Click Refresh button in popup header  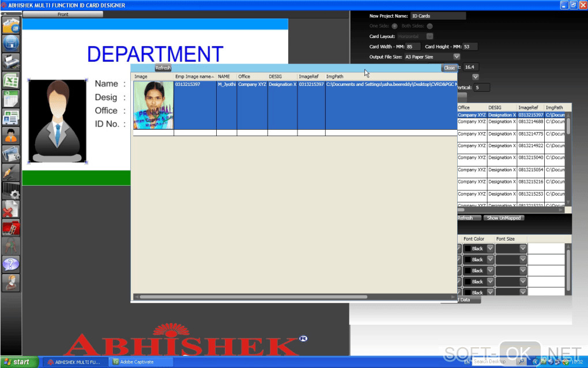[163, 68]
